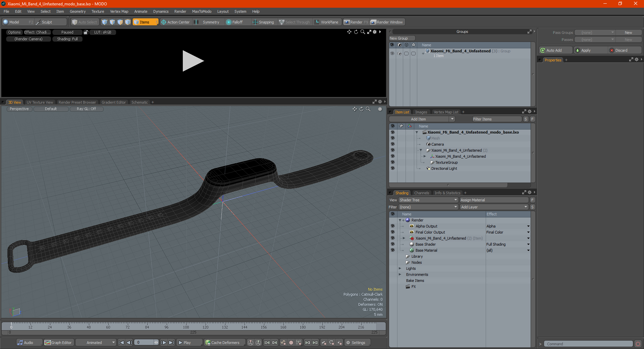The image size is (644, 349).
Task: Click New Group button
Action: 402,38
